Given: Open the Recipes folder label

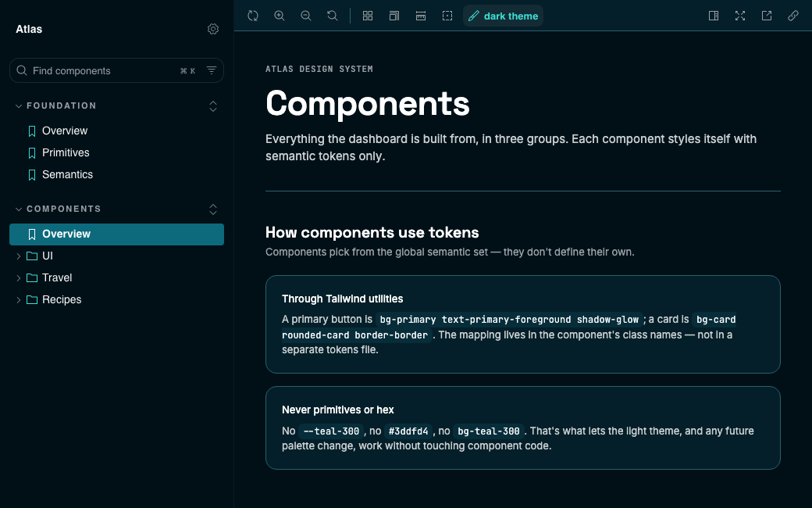Looking at the screenshot, I should pyautogui.click(x=62, y=299).
